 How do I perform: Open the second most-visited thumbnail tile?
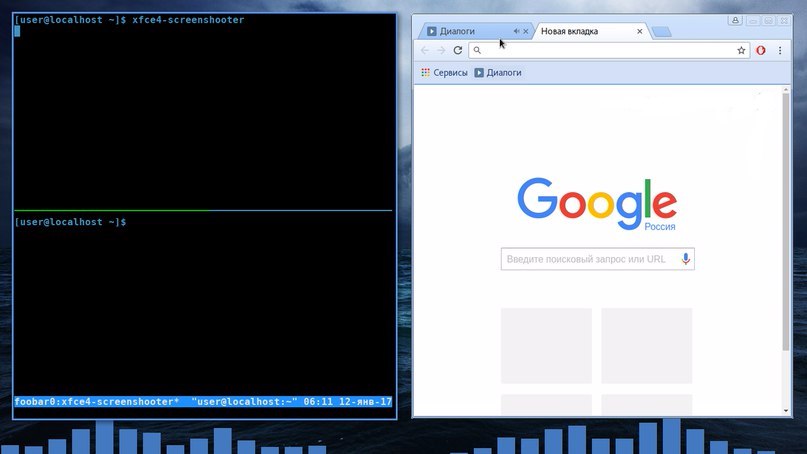[x=646, y=346]
